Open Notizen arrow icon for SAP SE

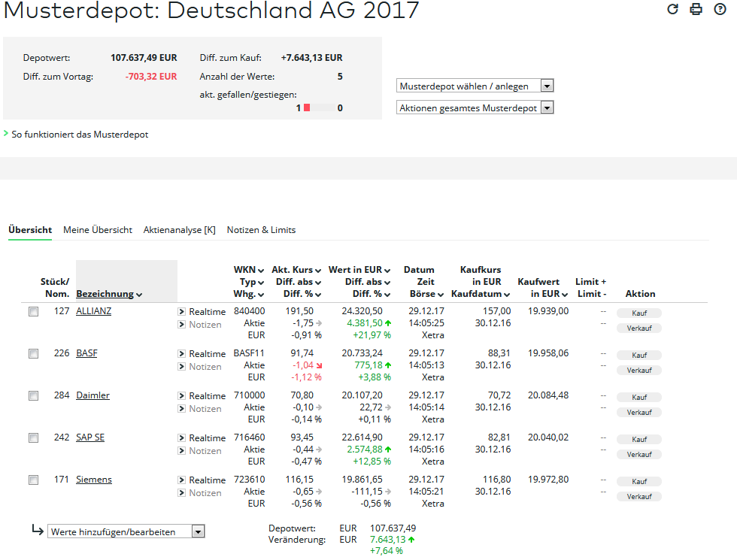(181, 450)
